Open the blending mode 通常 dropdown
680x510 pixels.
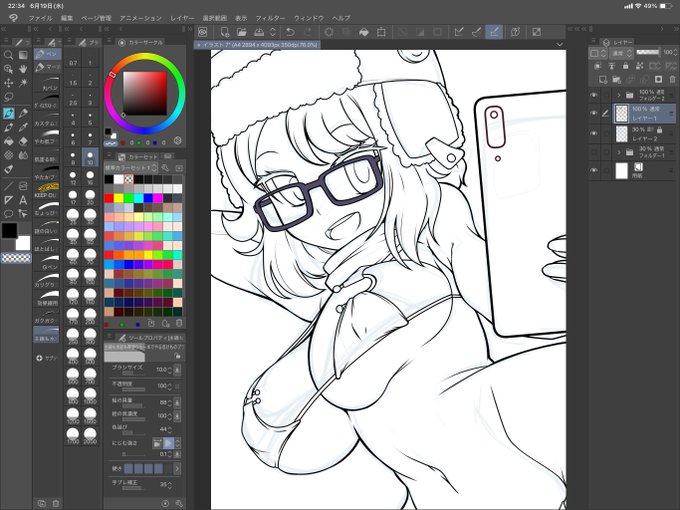click(622, 53)
